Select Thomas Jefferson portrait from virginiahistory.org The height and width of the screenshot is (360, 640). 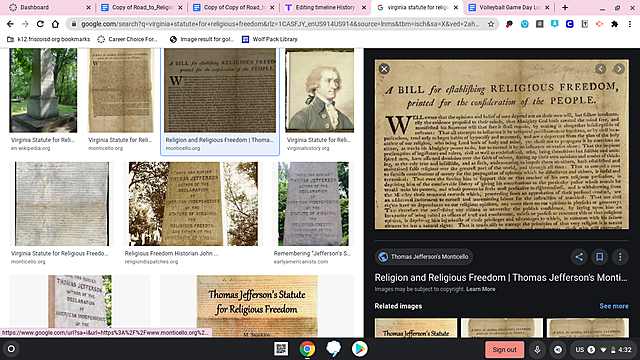pyautogui.click(x=320, y=90)
